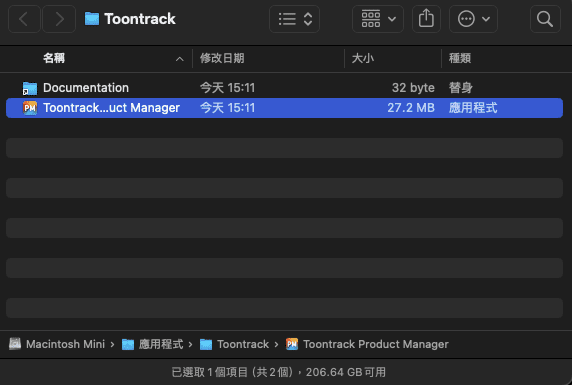
Task: Click the 應用程式 kind cell in list
Action: [473, 108]
